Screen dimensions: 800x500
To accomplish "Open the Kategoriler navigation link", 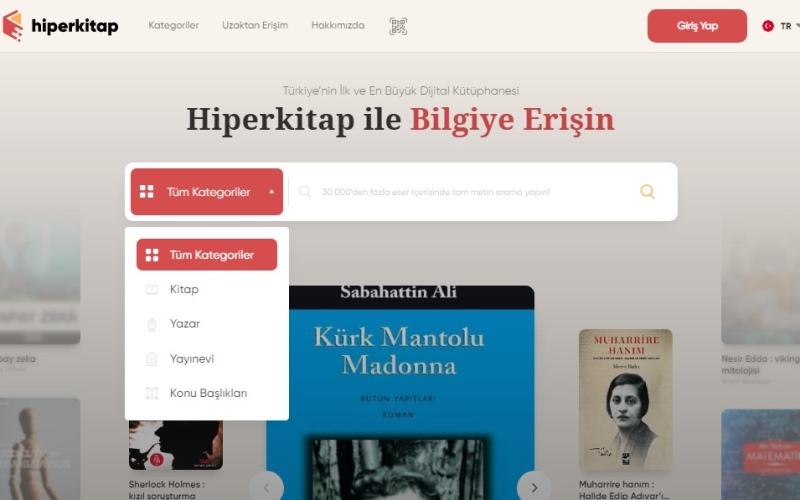I will (x=173, y=25).
